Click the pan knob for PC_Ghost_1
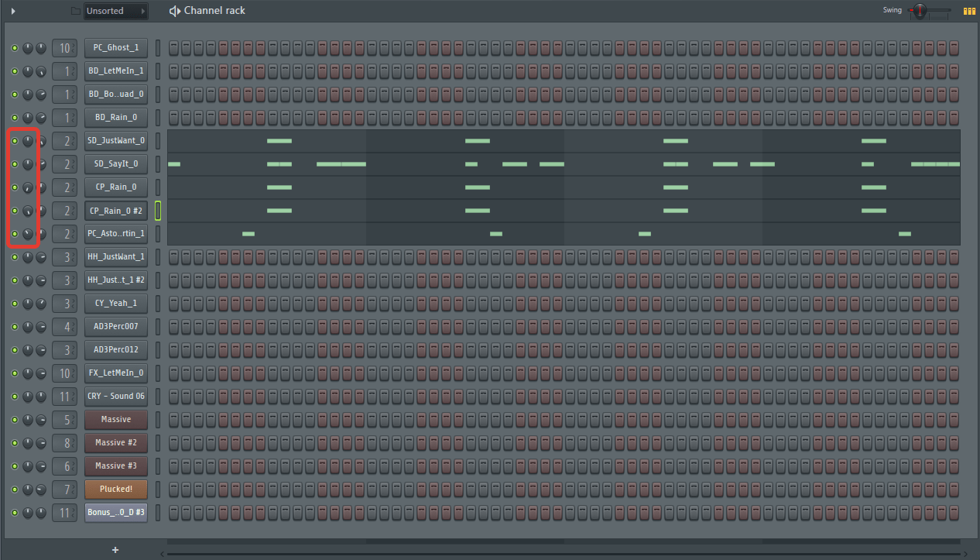Screen dimensions: 980x560 pos(28,48)
